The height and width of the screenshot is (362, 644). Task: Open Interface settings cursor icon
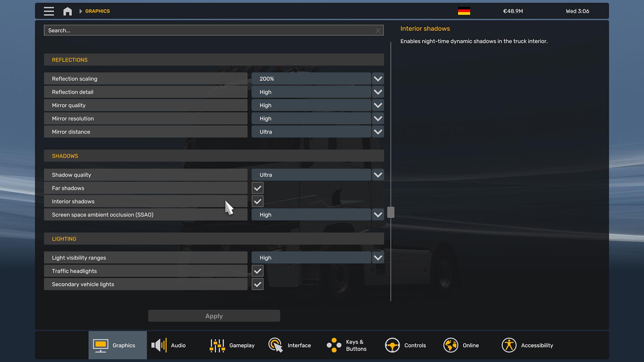point(275,345)
